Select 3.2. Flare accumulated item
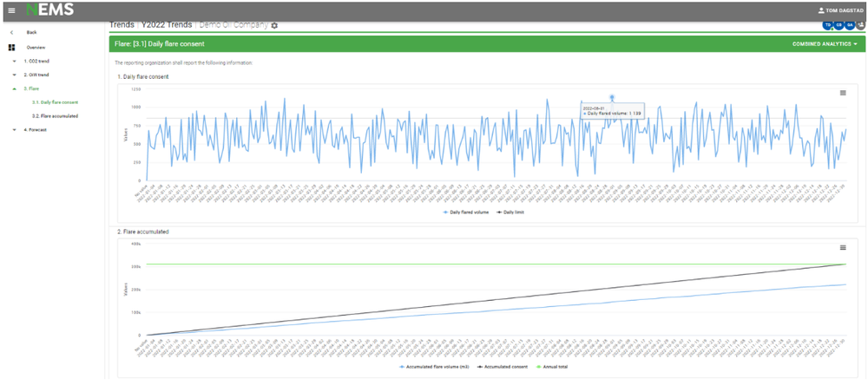This screenshot has width=868, height=385. [55, 116]
